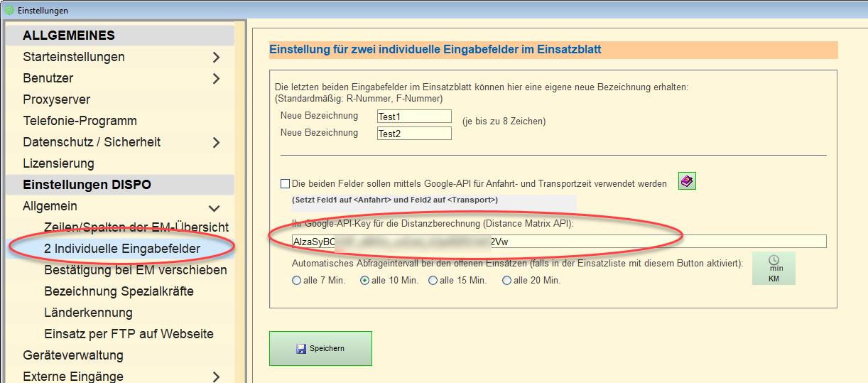868x383 pixels.
Task: Save settings with Speichern button
Action: point(320,348)
